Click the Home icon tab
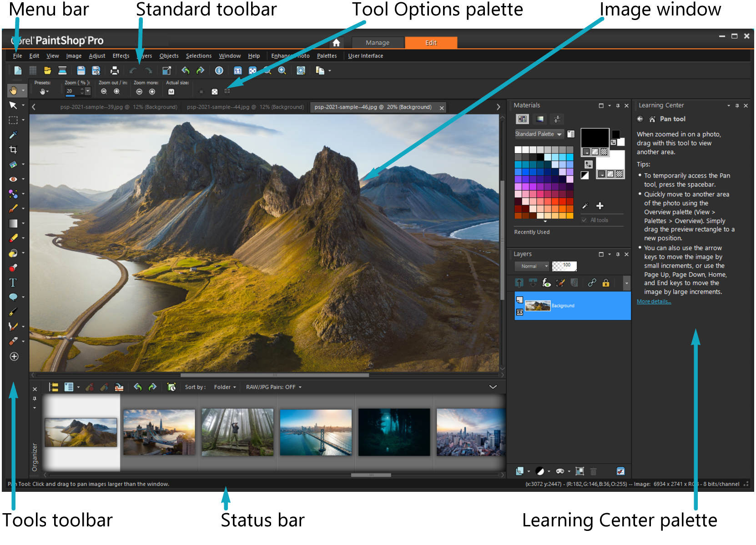Image resolution: width=756 pixels, height=545 pixels. [336, 43]
